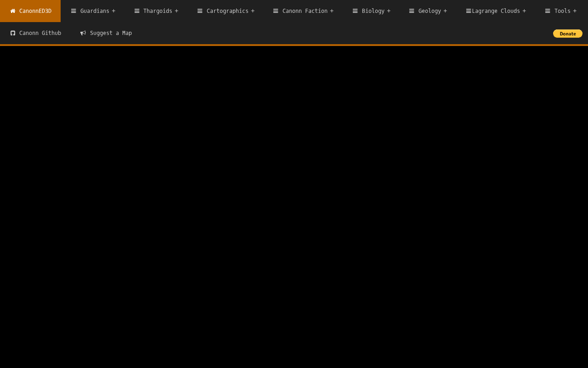Click the GitHub icon next to Canonn Github

point(13,33)
